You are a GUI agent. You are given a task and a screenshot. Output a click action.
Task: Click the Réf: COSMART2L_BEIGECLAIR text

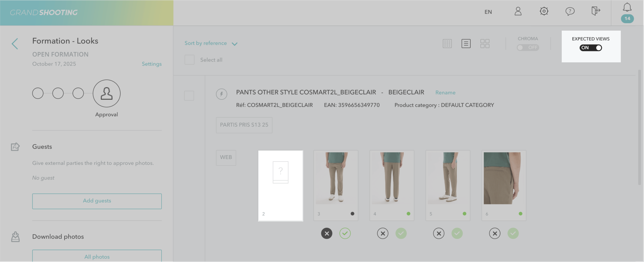pyautogui.click(x=274, y=105)
